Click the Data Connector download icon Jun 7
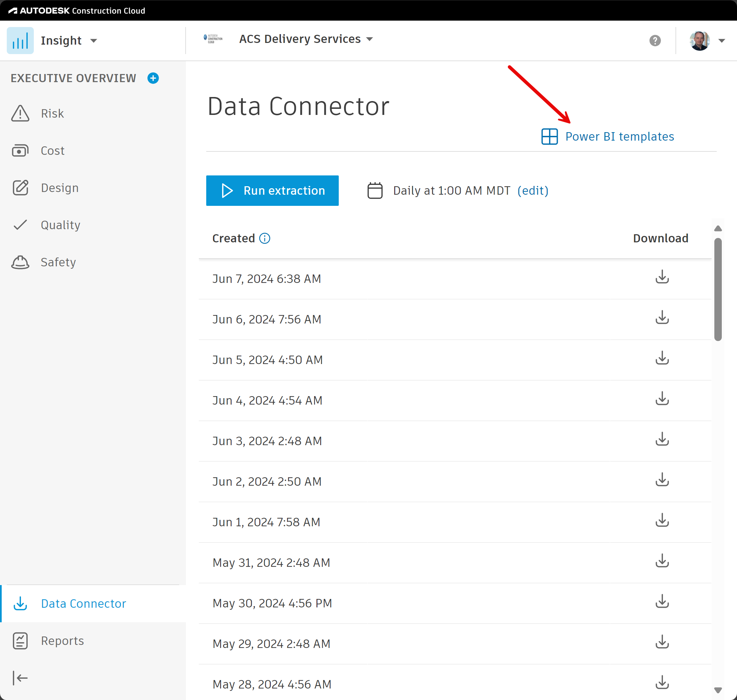This screenshot has width=737, height=700. coord(661,277)
